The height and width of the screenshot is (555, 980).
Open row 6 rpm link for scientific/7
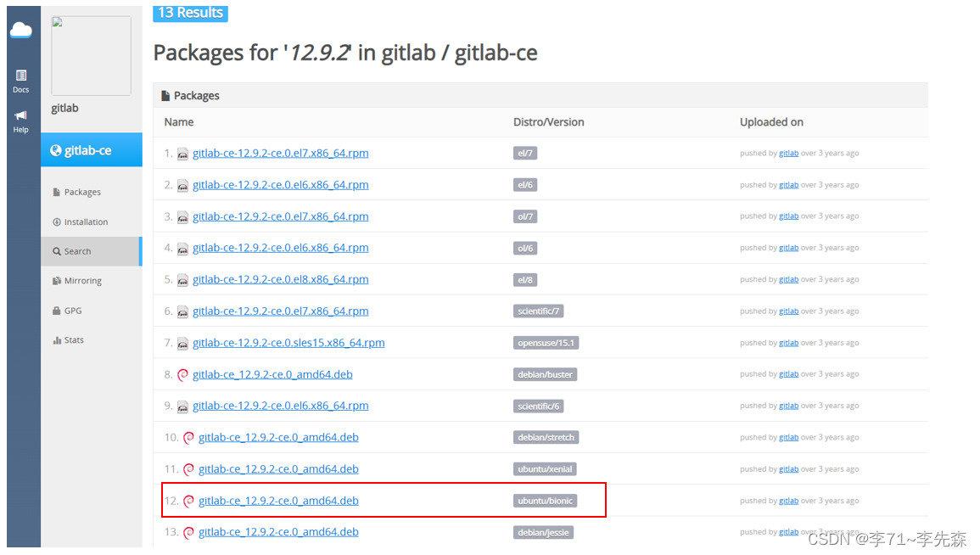click(281, 311)
